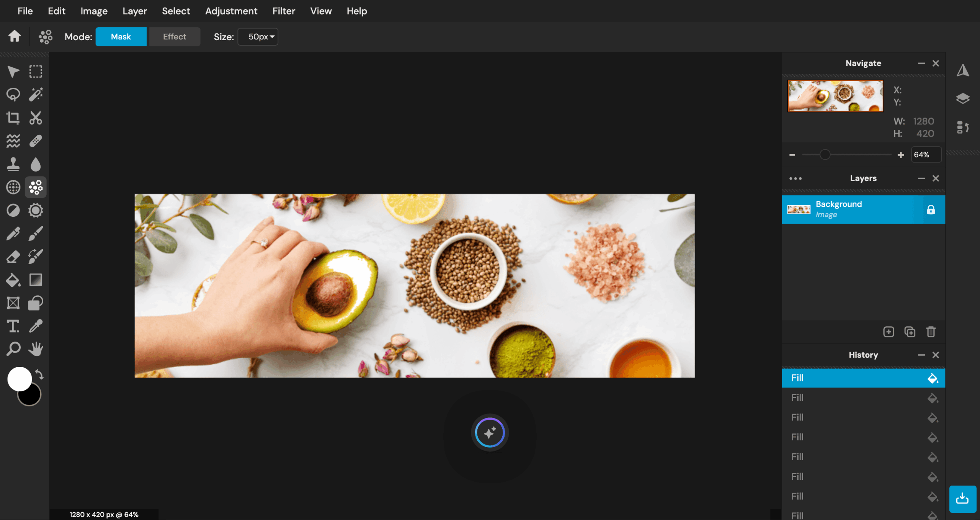Image resolution: width=980 pixels, height=520 pixels.
Task: Select the Crop tool
Action: click(x=13, y=118)
